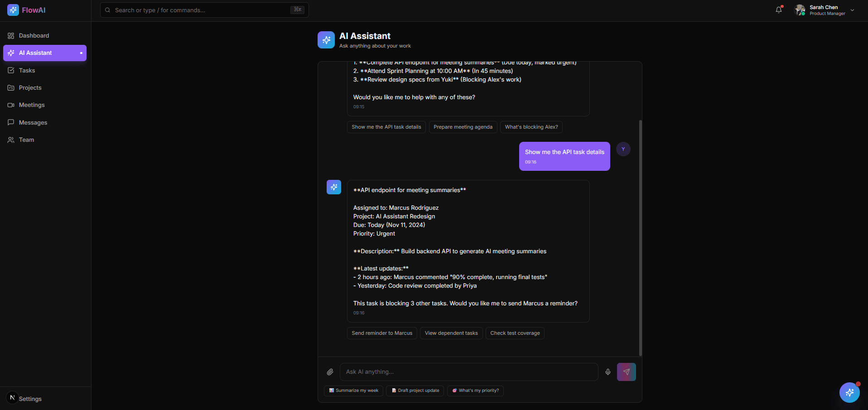Open notifications via the bell icon
The image size is (868, 410).
(x=779, y=10)
